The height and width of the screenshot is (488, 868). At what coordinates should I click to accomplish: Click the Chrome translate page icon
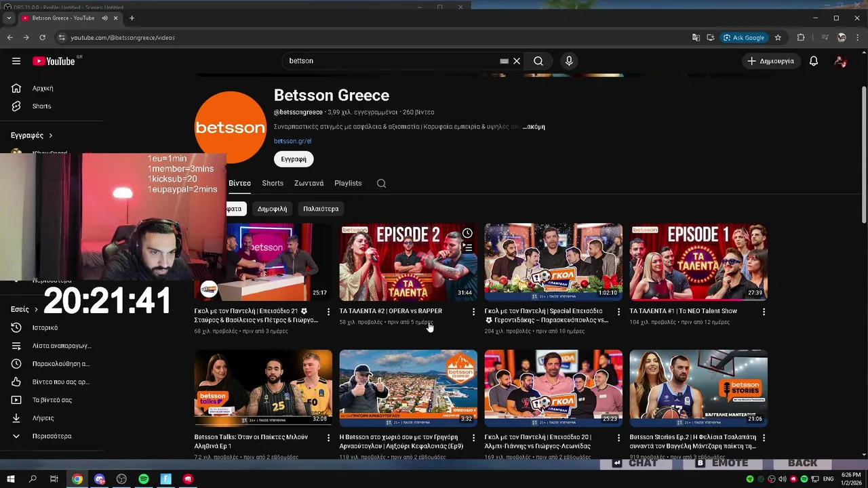pos(696,37)
